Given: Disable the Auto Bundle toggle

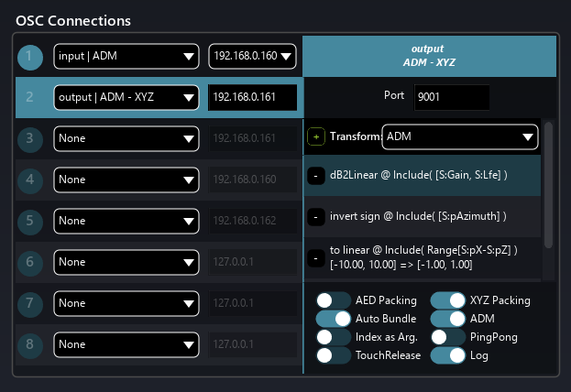Looking at the screenshot, I should coord(333,319).
